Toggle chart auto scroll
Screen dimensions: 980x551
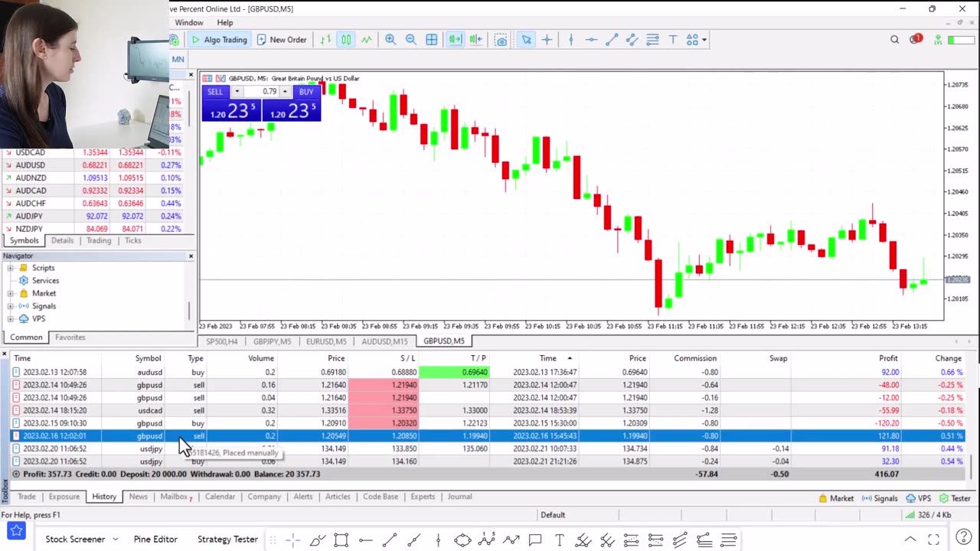(455, 40)
